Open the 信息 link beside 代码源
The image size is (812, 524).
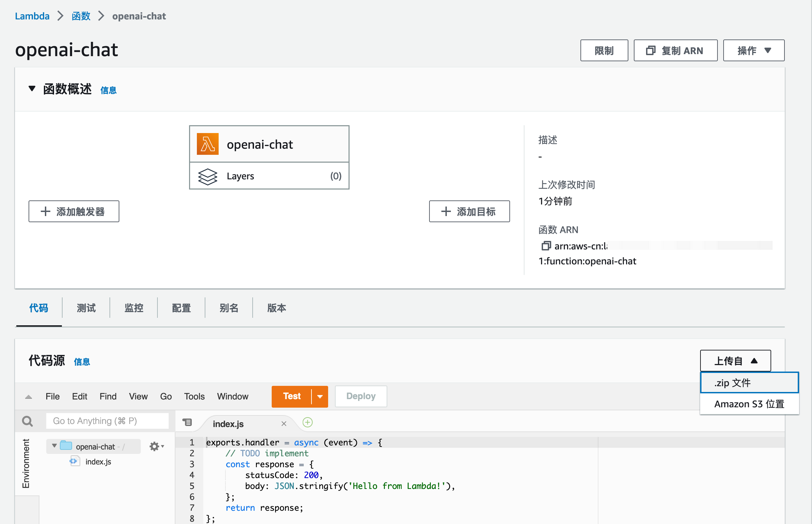[x=82, y=362]
